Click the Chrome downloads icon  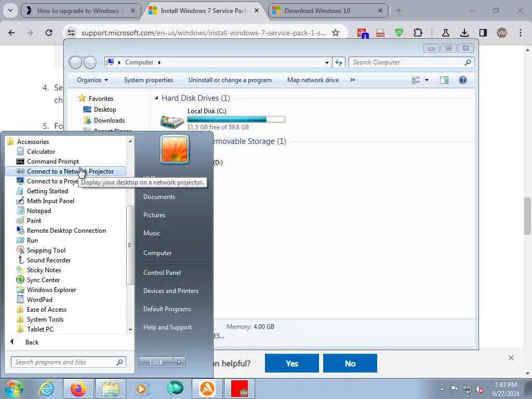[464, 33]
